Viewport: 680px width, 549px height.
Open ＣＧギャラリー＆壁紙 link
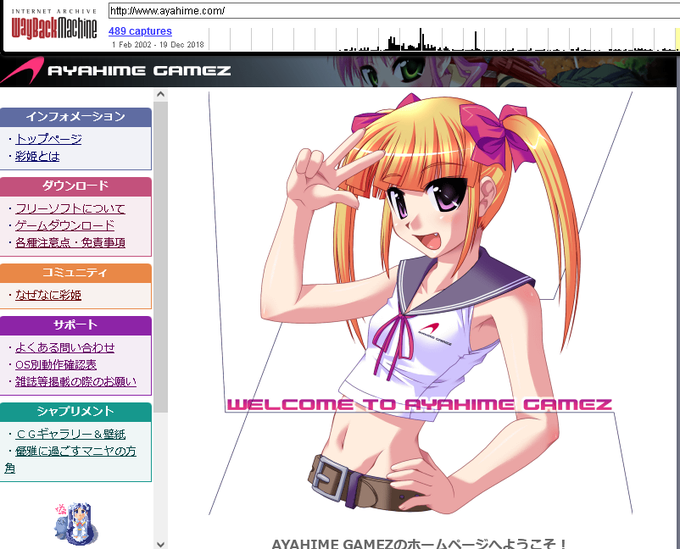(x=70, y=434)
